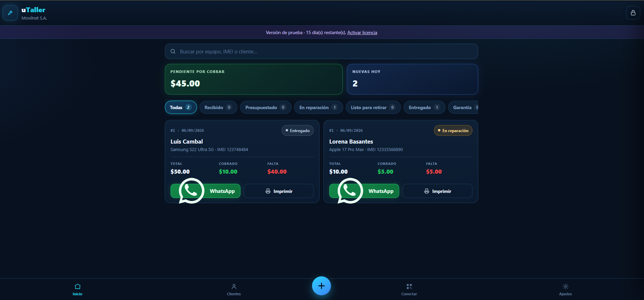Viewport: 644px width, 300px height.
Task: Click Activar licencia link
Action: (x=362, y=32)
